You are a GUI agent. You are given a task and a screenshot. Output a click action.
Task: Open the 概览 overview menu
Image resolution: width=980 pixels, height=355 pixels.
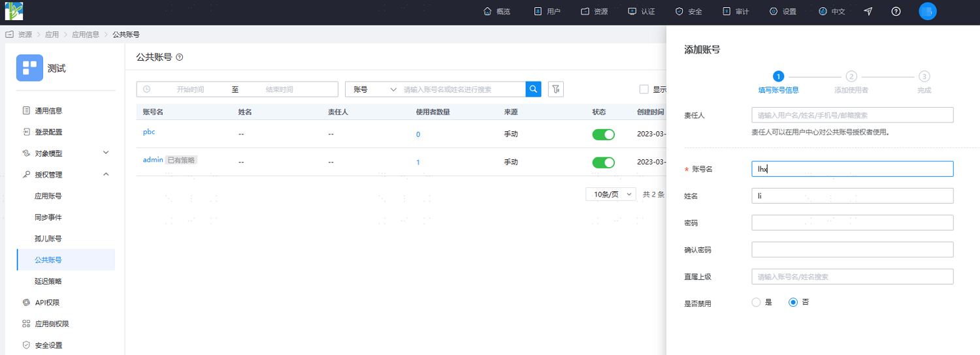pyautogui.click(x=497, y=12)
